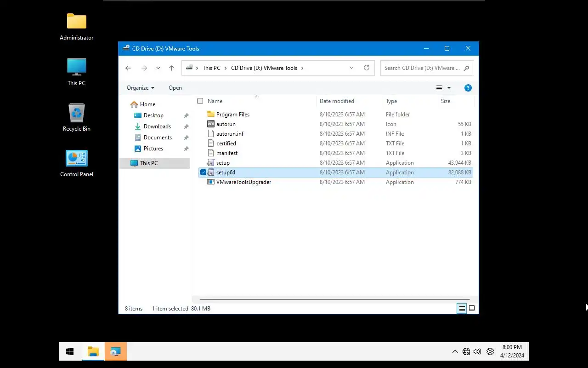
Task: Open the network tray icon
Action: pos(466,352)
